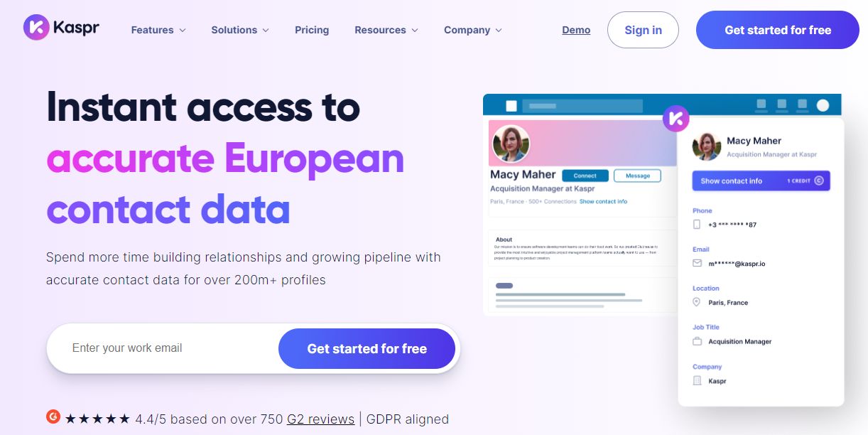Screen dimensions: 868x435
Task: Click the red G2 logo icon
Action: tap(53, 418)
